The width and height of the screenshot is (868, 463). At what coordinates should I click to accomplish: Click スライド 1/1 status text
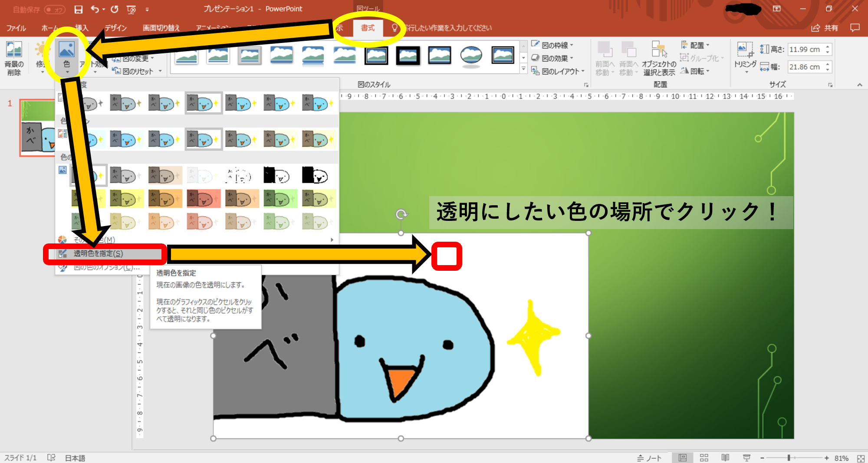point(20,458)
